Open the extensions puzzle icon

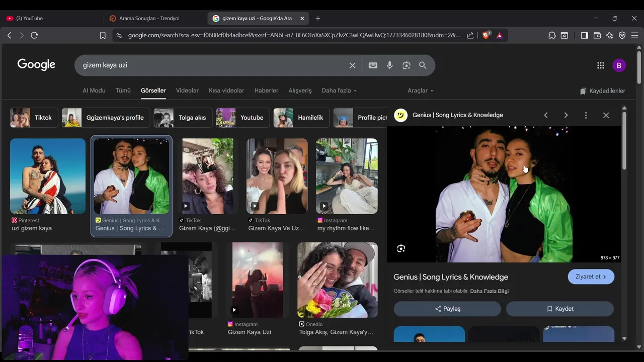(x=552, y=35)
